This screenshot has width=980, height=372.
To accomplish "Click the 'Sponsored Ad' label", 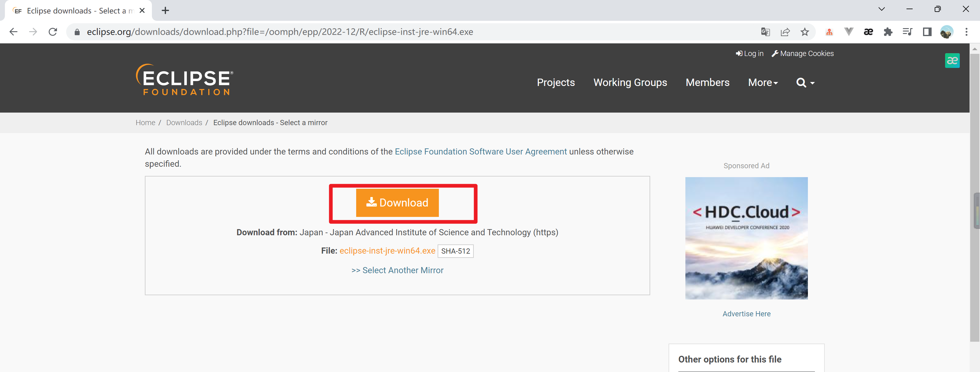I will pos(746,166).
